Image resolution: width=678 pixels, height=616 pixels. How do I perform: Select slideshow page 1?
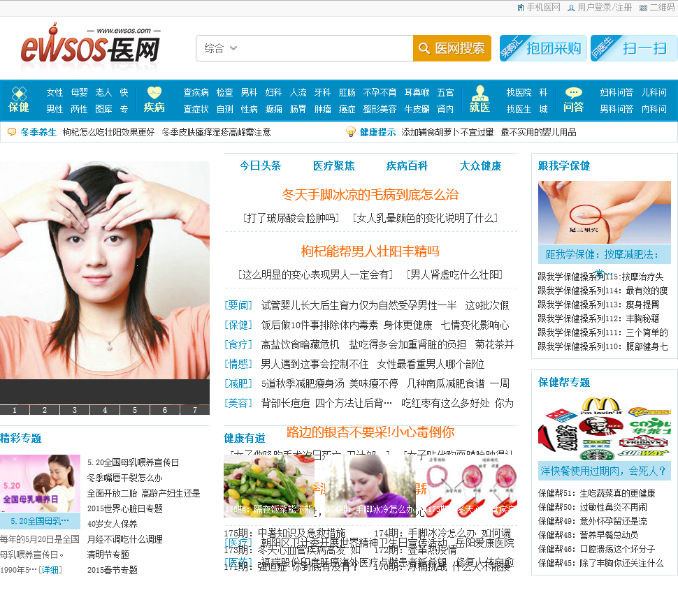pyautogui.click(x=15, y=410)
